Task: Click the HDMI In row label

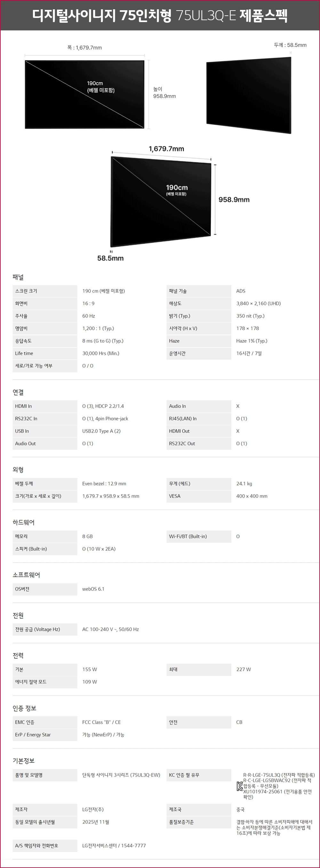Action: point(23,406)
